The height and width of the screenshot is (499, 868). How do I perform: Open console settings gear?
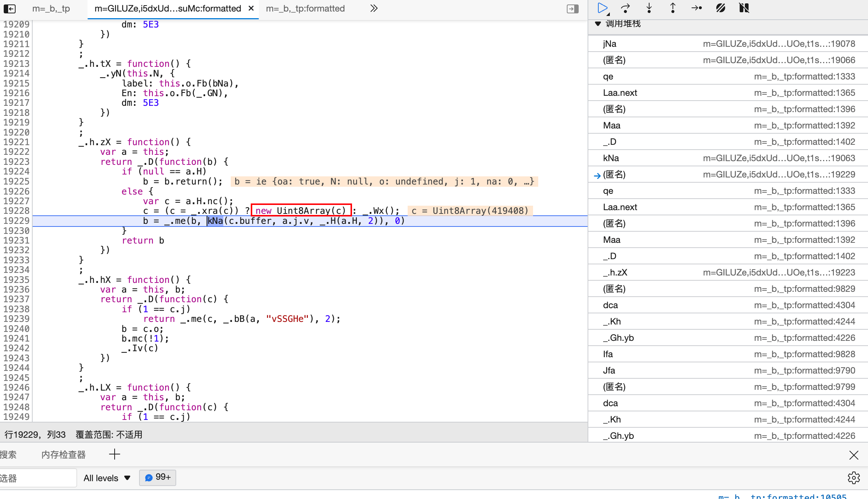coord(854,478)
